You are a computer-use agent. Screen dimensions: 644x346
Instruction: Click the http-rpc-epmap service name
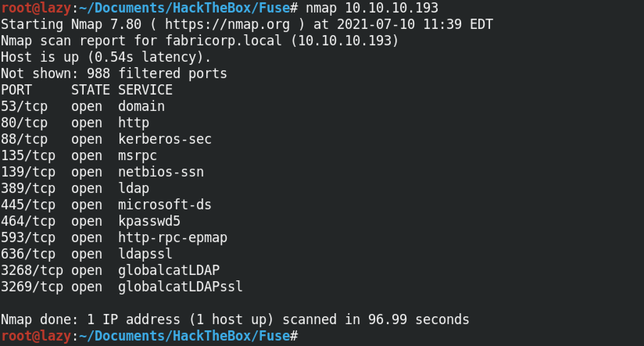pos(173,237)
